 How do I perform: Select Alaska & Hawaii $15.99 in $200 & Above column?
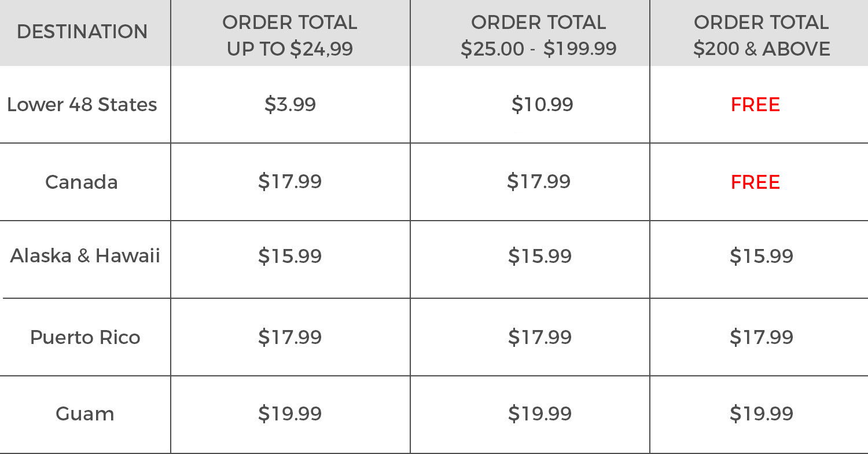(762, 256)
